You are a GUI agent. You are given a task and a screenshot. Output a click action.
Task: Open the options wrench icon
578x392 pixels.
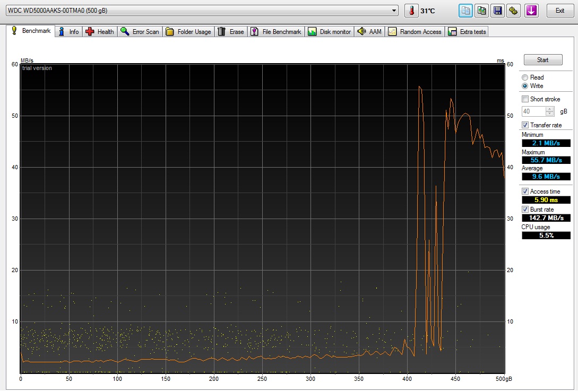point(513,11)
